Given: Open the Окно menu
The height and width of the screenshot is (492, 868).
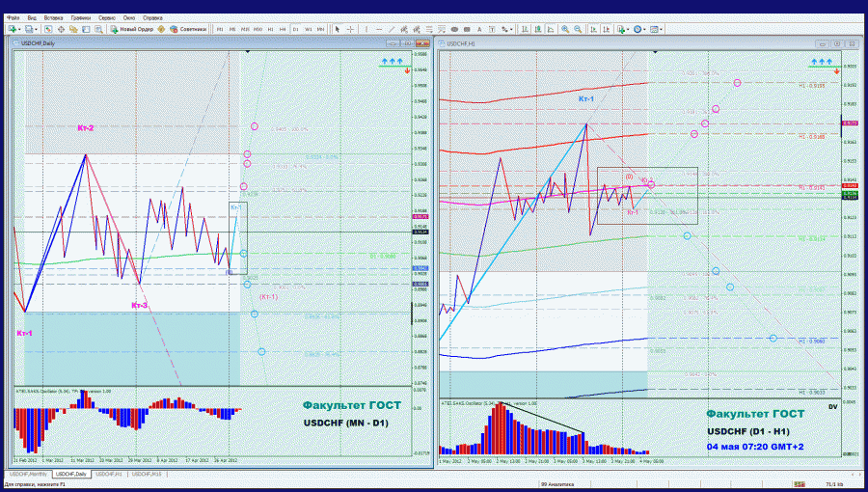Looking at the screenshot, I should click(x=129, y=17).
